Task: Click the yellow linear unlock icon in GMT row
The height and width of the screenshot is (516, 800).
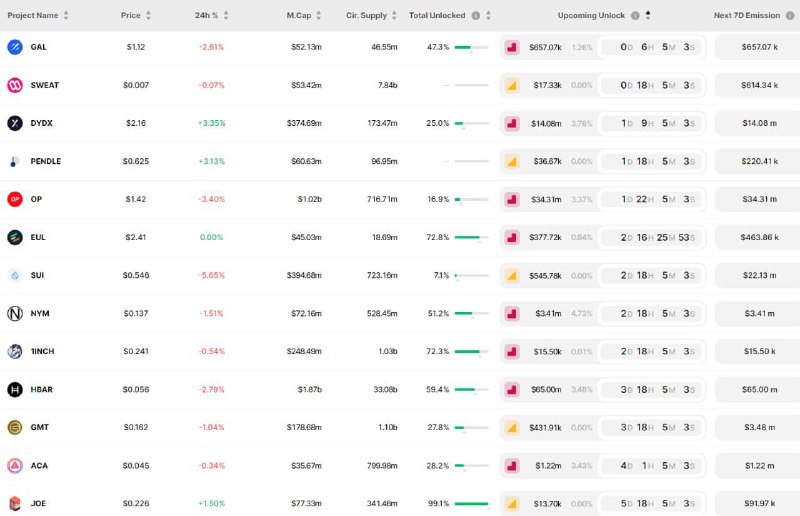Action: point(512,428)
